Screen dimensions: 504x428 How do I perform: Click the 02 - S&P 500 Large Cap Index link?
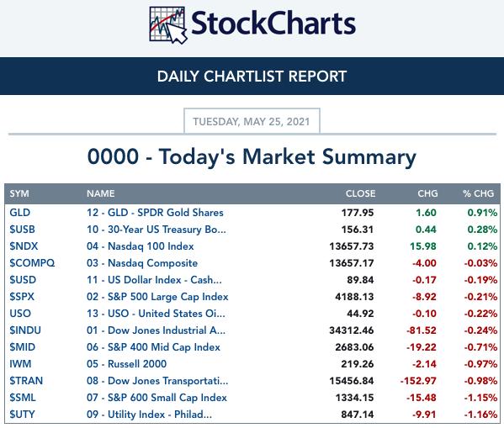pyautogui.click(x=157, y=297)
